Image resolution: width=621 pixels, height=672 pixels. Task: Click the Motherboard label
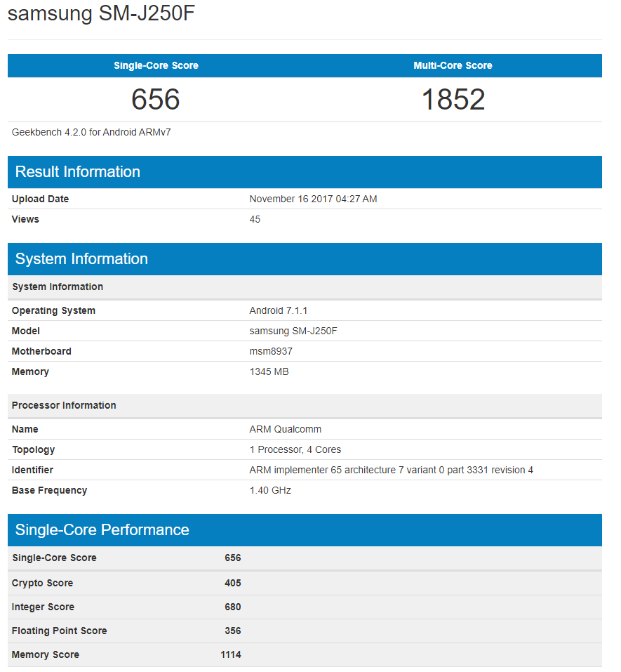[x=41, y=351]
